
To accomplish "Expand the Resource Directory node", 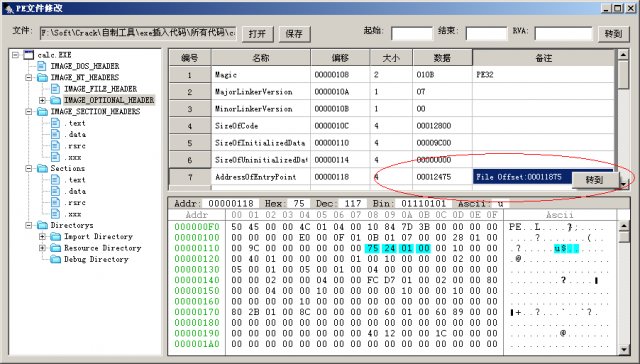I will (42, 248).
